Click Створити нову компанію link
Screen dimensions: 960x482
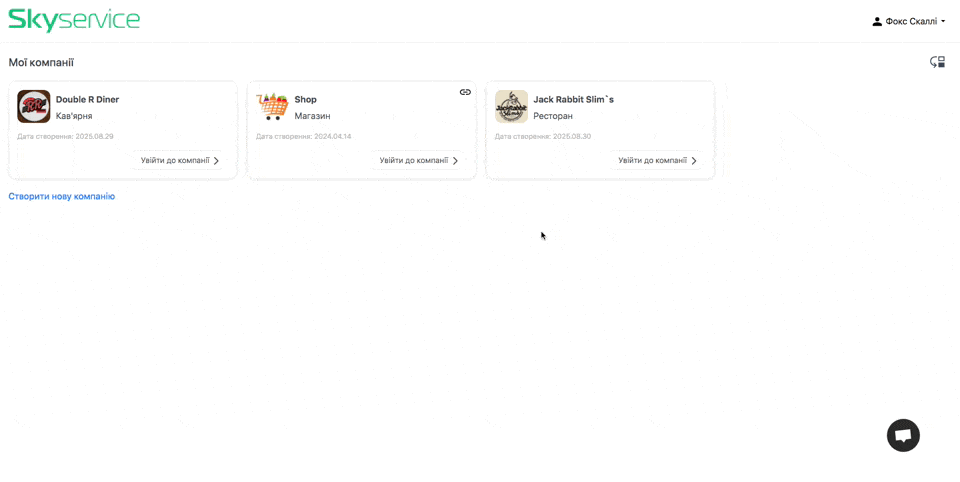click(61, 197)
